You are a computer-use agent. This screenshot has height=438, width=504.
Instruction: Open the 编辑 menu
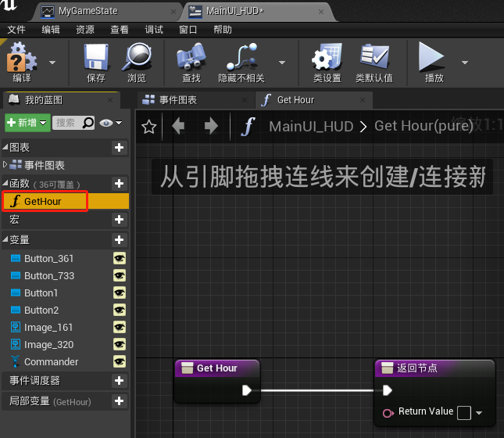pyautogui.click(x=51, y=30)
